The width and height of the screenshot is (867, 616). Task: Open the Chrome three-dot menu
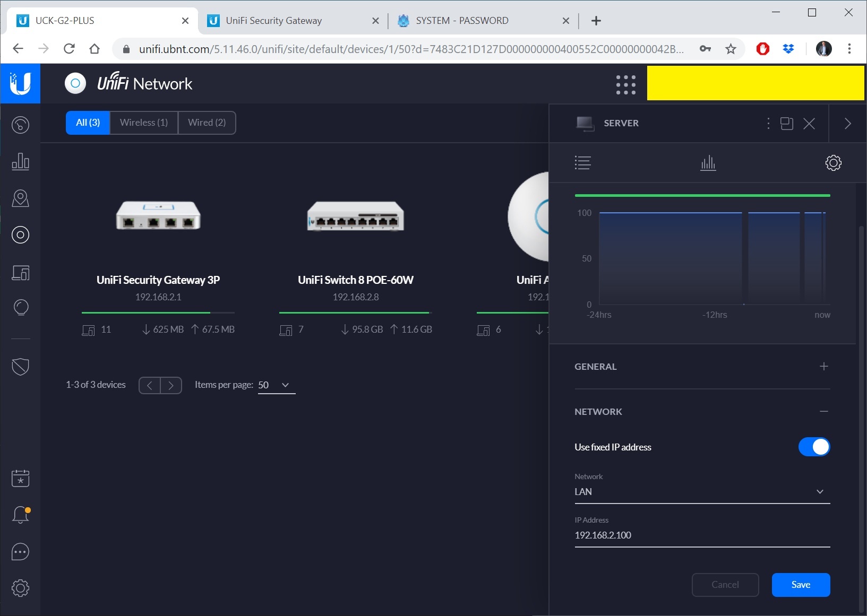coord(849,49)
